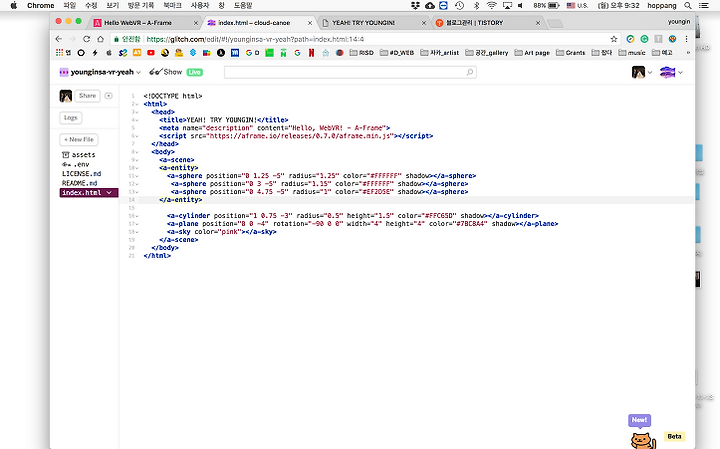Screen dimensions: 720x449
Task: Open Spotlight search in the menu bar
Action: (x=687, y=6)
